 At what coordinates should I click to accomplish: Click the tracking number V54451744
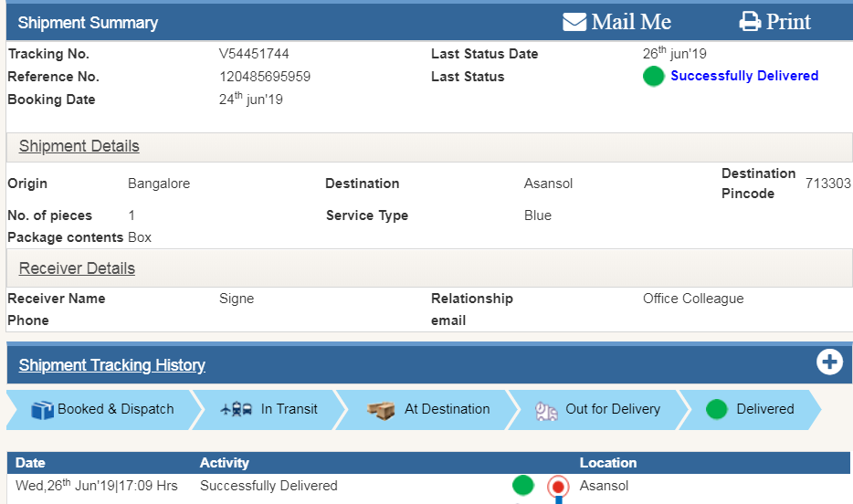pos(254,54)
